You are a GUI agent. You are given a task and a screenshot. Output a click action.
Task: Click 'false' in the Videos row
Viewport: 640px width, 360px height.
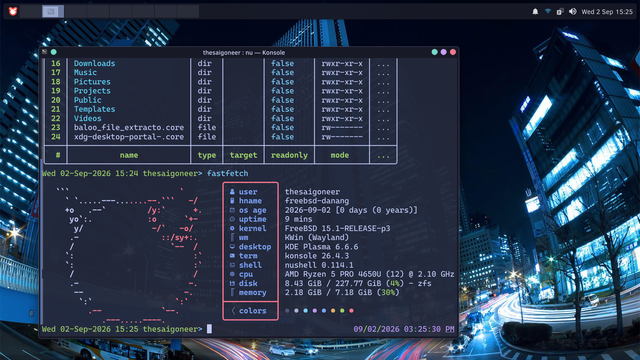pyautogui.click(x=282, y=118)
